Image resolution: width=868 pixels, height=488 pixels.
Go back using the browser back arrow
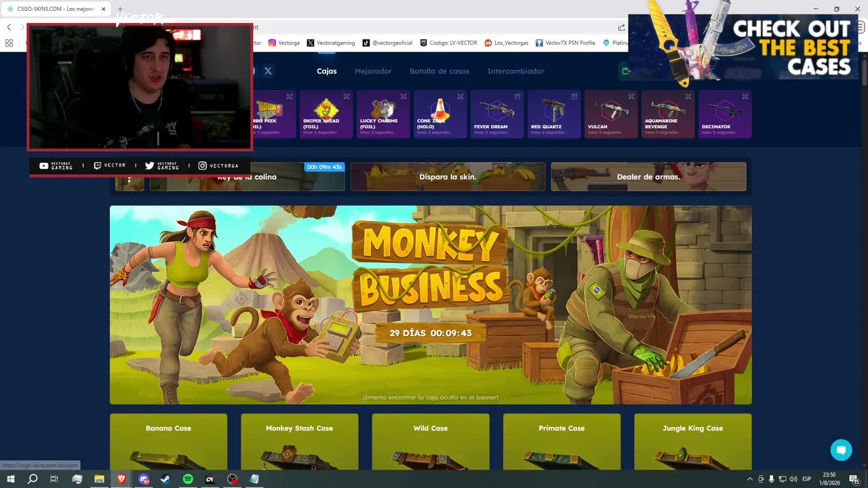9,27
